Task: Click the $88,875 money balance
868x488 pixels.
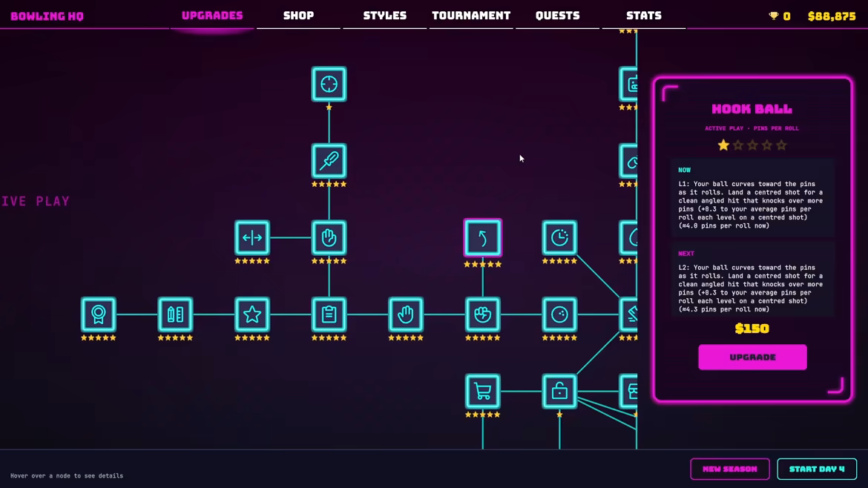Action: [x=832, y=16]
